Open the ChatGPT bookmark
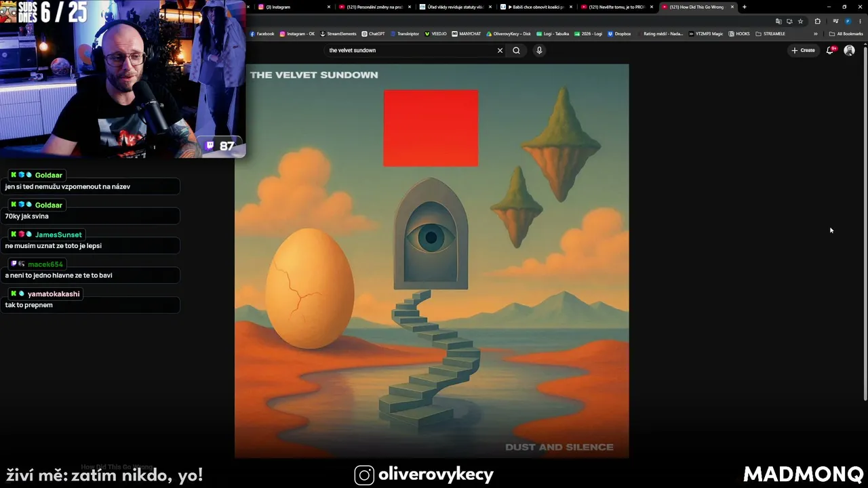This screenshot has width=868, height=488. [x=374, y=34]
